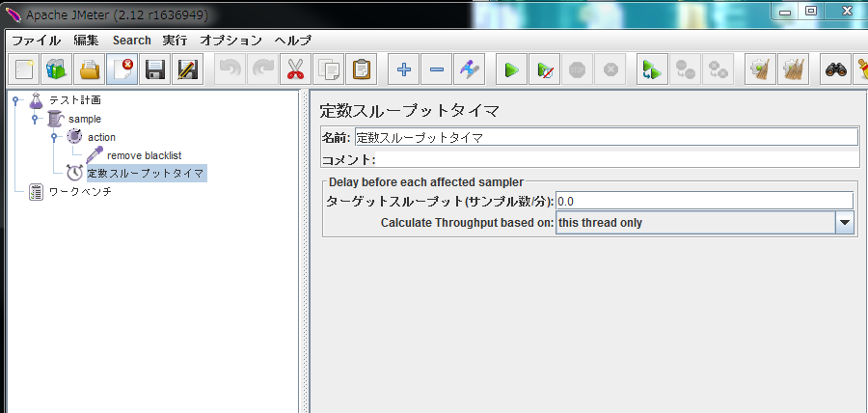Click Remote Stop All icon
This screenshot has width=868, height=413.
click(x=686, y=69)
